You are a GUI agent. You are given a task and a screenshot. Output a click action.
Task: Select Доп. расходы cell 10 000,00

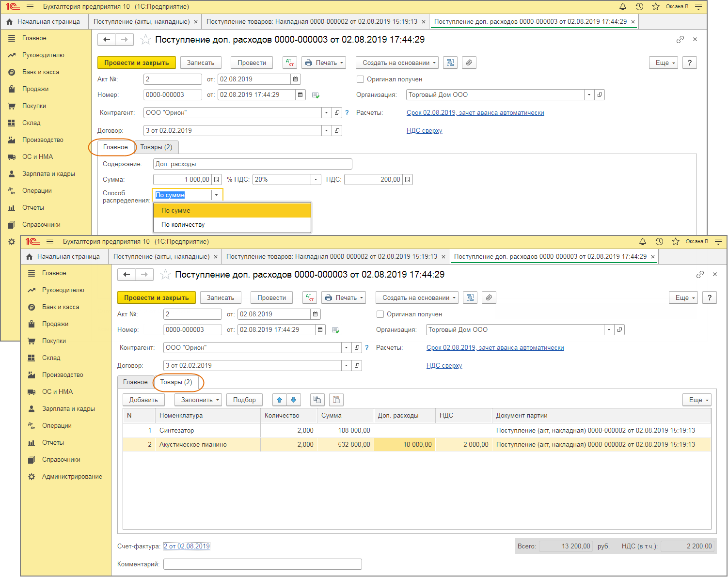pyautogui.click(x=404, y=445)
